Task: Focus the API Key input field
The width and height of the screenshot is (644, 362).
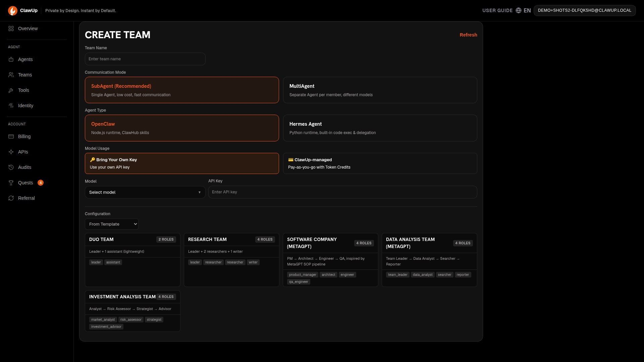Action: coord(342,192)
